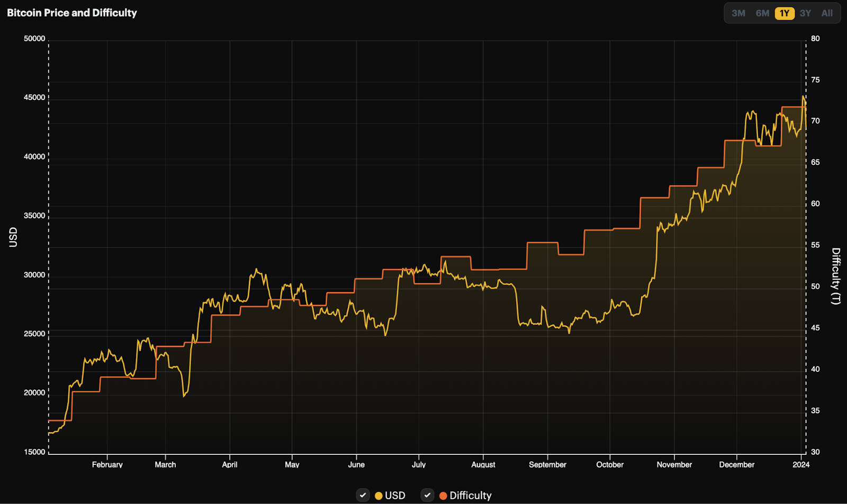Display All historical data range
The image size is (847, 504).
(x=826, y=13)
